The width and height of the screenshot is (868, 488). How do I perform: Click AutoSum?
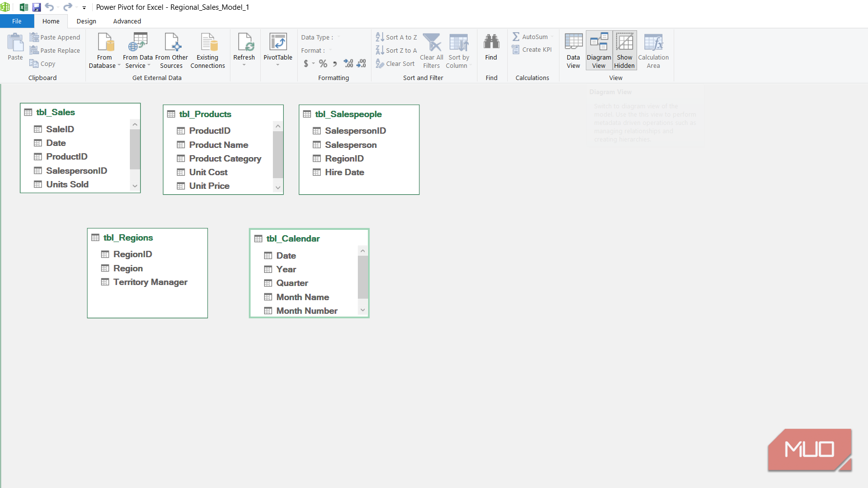530,37
